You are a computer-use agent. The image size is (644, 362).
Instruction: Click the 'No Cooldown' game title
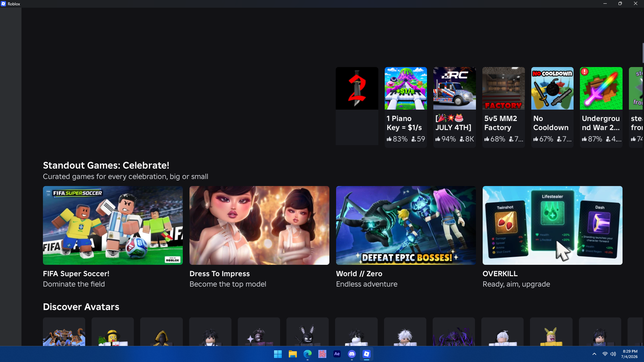551,123
